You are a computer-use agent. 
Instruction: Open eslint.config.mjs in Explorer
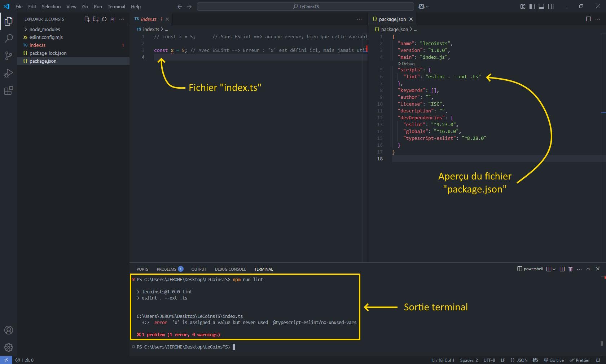(x=73, y=37)
